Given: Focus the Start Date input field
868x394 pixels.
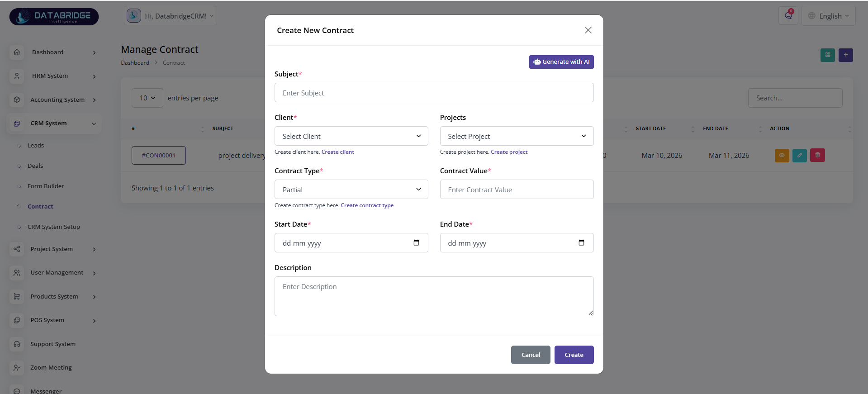Looking at the screenshot, I should tap(351, 243).
